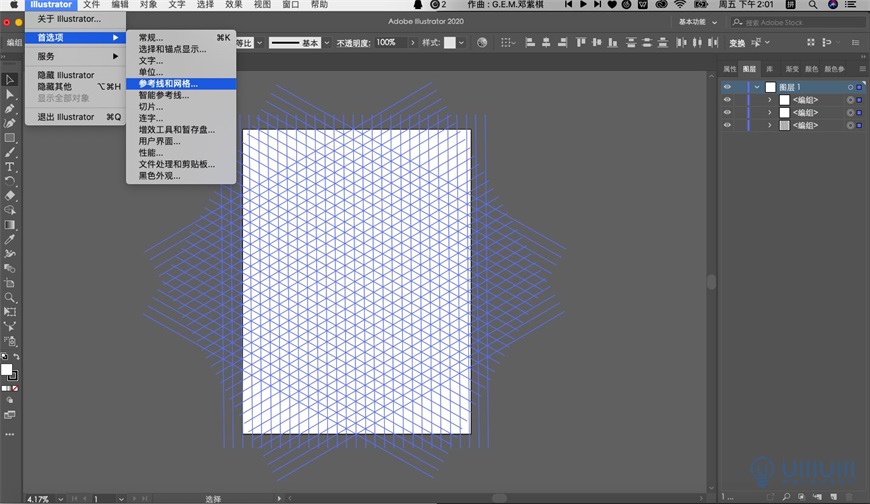Select the Gradient tool
The image size is (870, 504).
coord(10,225)
